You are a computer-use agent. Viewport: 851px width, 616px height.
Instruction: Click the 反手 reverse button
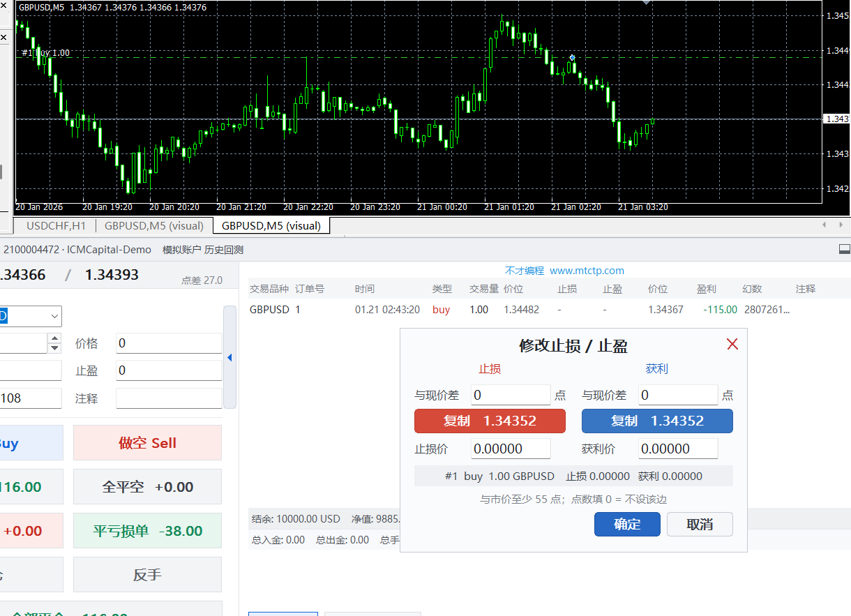pos(147,575)
